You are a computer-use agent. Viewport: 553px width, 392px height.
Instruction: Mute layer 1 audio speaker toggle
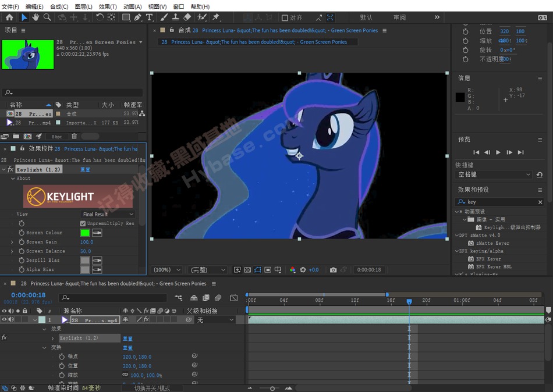(11, 319)
